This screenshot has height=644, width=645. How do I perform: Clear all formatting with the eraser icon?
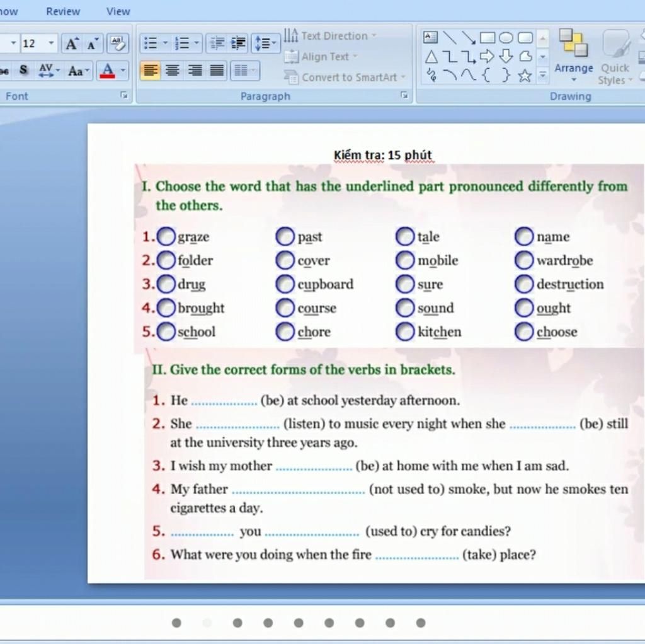click(118, 43)
